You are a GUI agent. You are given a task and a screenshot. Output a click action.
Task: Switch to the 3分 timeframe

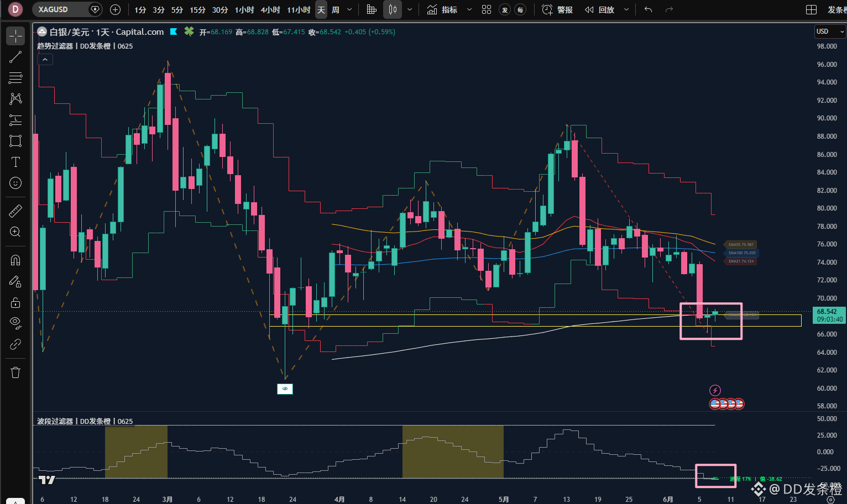pos(159,10)
